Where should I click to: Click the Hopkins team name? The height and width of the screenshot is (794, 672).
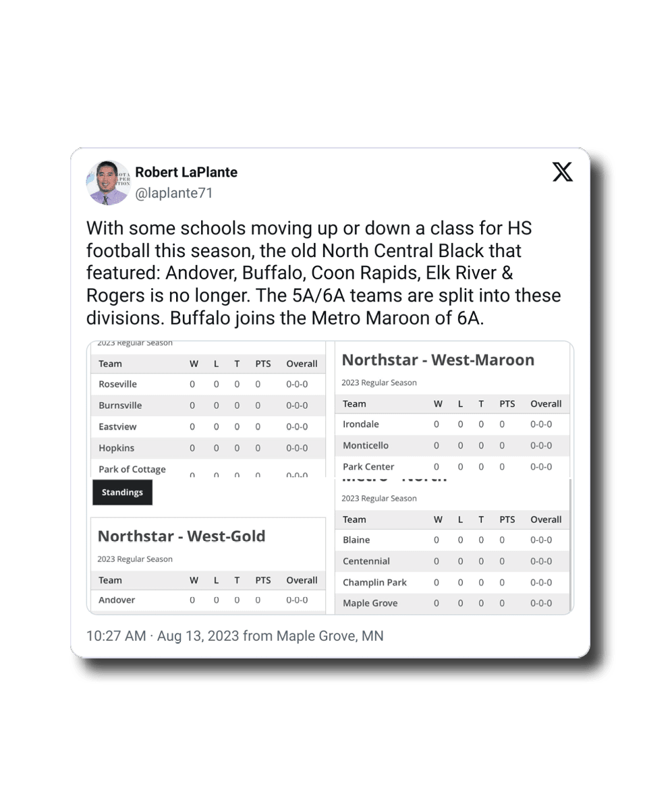[116, 448]
